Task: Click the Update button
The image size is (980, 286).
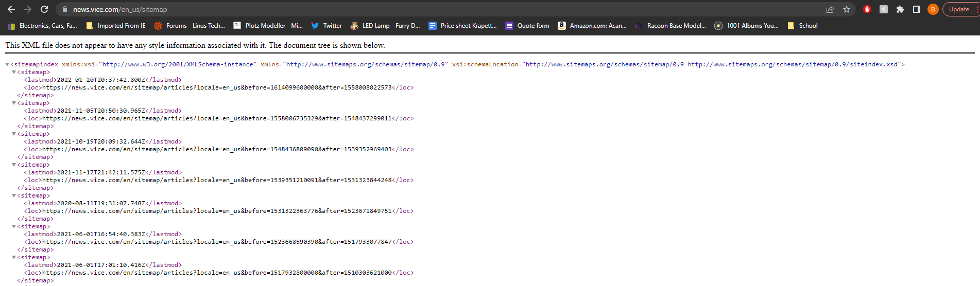Action: coord(959,9)
